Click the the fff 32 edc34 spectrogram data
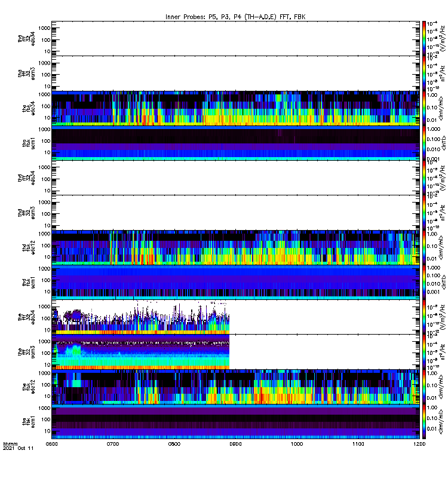Viewport: 448px width, 478px height. 140,317
